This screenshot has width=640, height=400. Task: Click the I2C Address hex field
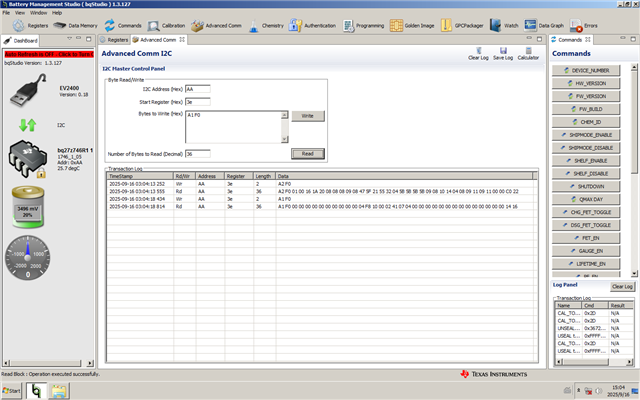[198, 89]
